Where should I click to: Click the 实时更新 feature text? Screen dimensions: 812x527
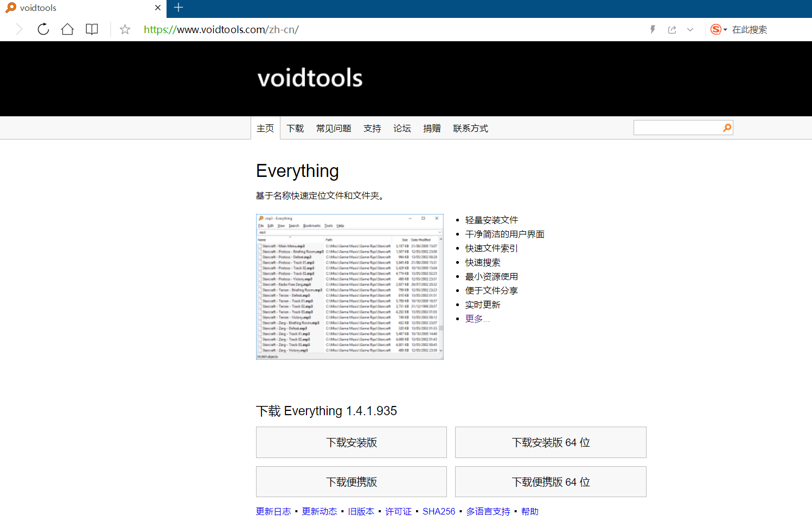point(483,304)
